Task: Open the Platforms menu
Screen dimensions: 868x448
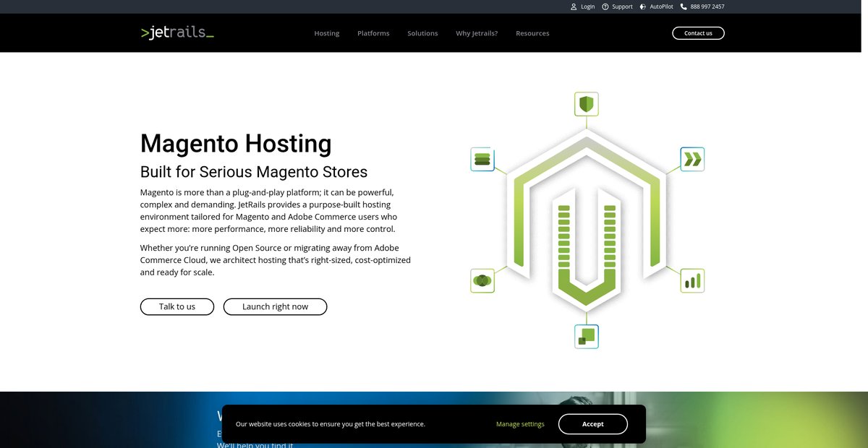Action: 373,33
